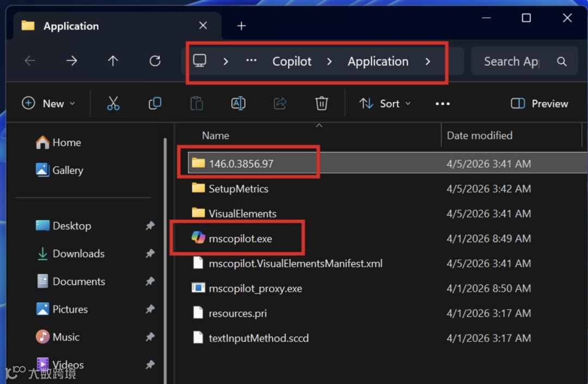Go up one folder level
The image size is (588, 384).
tap(113, 61)
